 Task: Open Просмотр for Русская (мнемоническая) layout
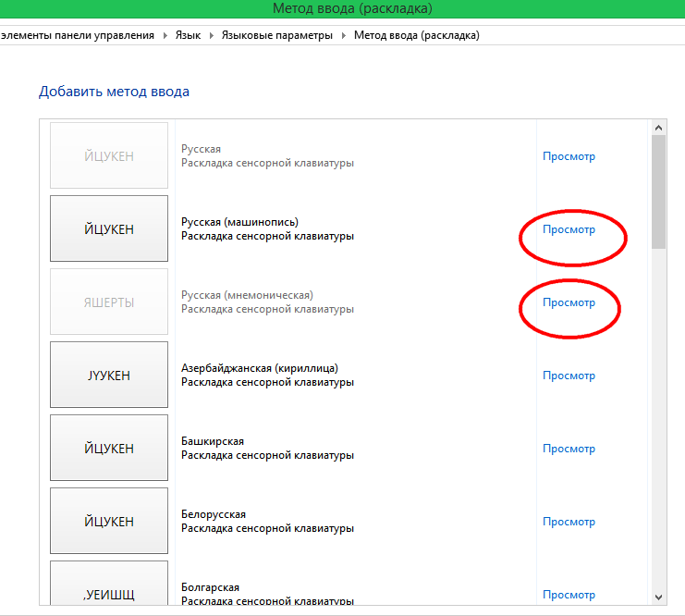pos(569,302)
